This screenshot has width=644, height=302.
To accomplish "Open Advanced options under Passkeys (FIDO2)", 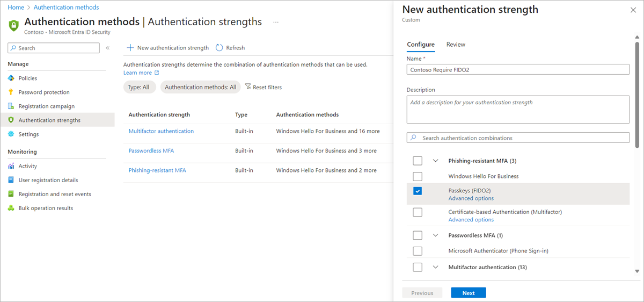I will click(x=471, y=198).
